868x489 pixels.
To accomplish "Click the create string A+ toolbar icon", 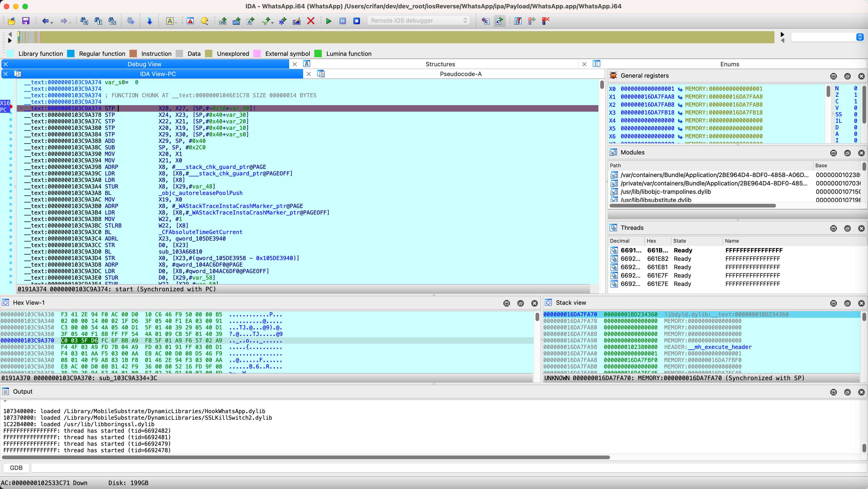I will (251, 21).
